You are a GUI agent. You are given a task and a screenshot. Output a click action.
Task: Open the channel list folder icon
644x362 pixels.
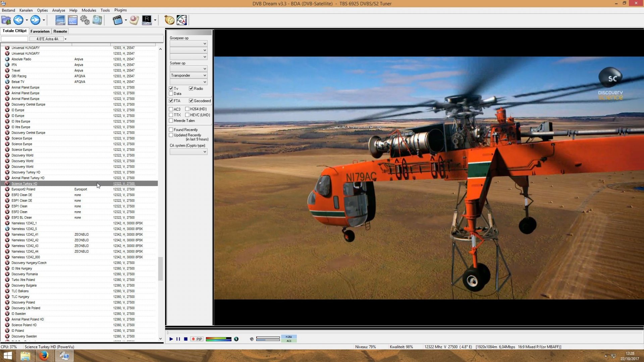point(6,20)
